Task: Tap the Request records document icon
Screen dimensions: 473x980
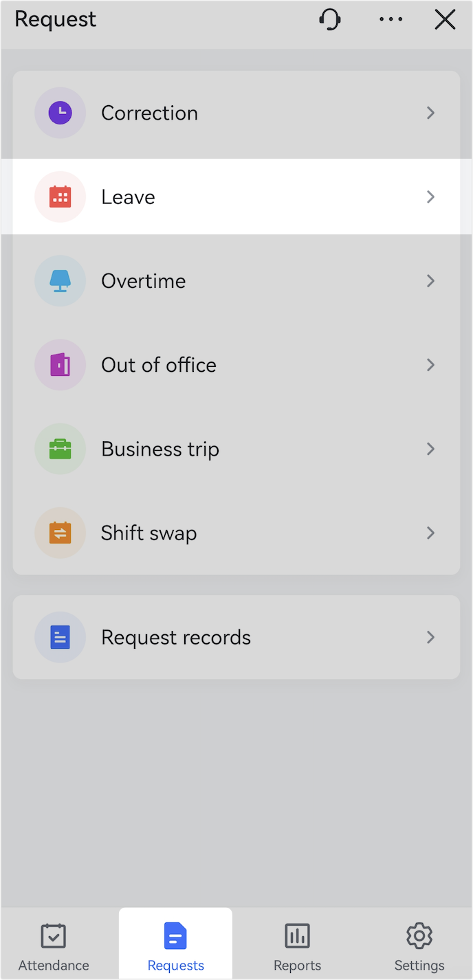Action: tap(60, 637)
